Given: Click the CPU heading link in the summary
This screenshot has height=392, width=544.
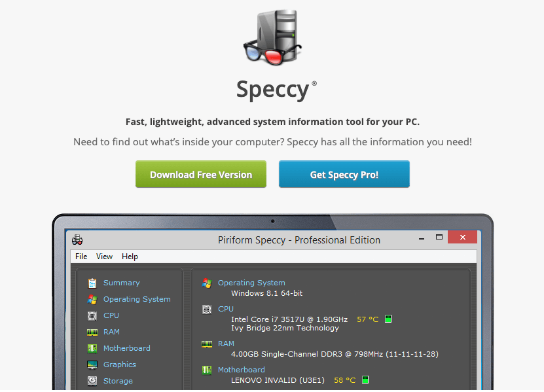Looking at the screenshot, I should [x=225, y=309].
